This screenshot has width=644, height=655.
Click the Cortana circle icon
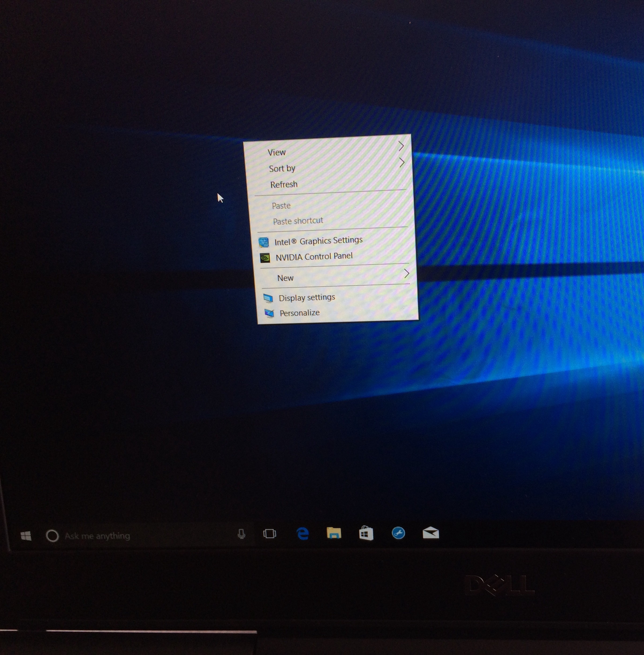(x=52, y=536)
